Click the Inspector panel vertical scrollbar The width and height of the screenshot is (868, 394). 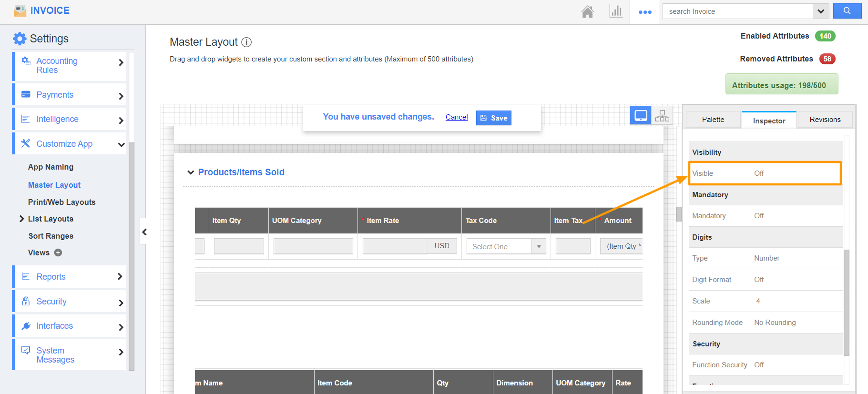pyautogui.click(x=847, y=303)
